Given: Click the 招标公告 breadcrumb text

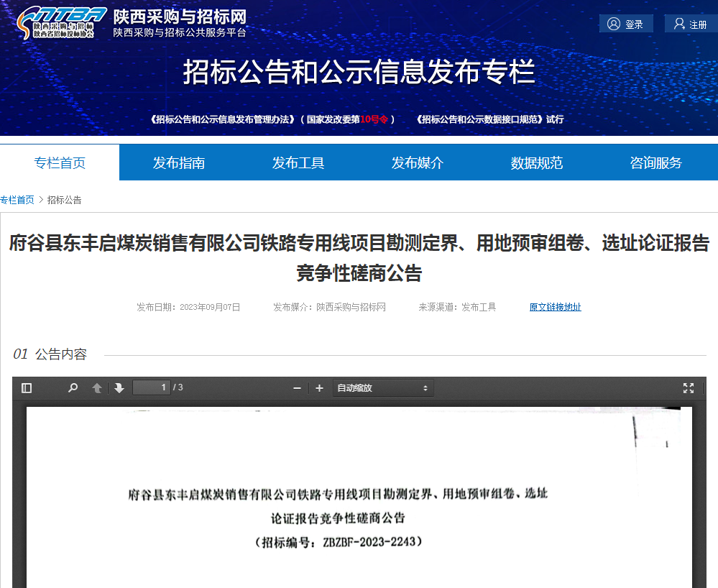Looking at the screenshot, I should [x=65, y=200].
